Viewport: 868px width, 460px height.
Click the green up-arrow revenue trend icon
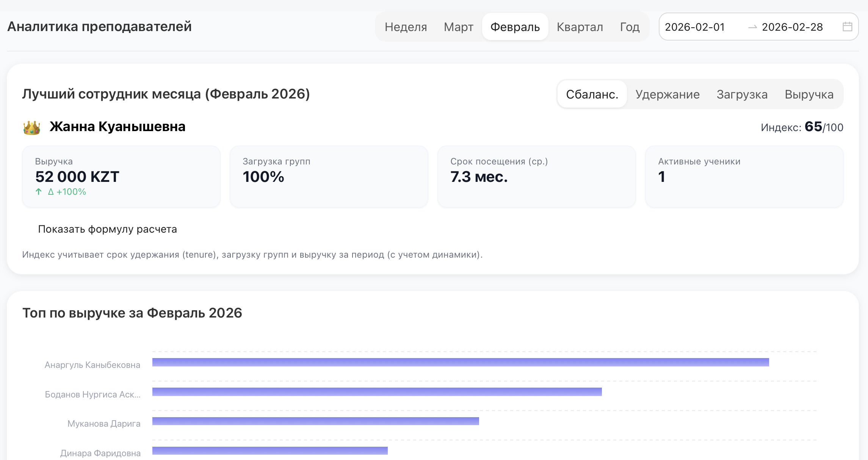coord(39,192)
